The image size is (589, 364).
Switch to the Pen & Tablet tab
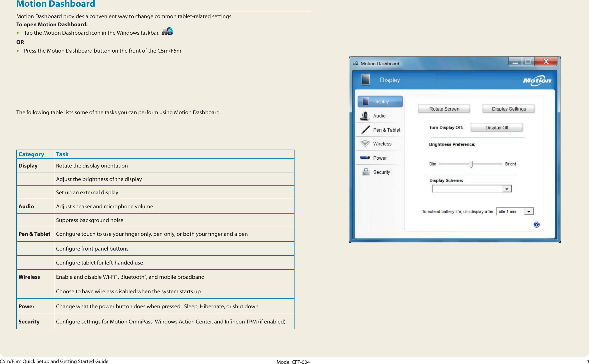386,130
